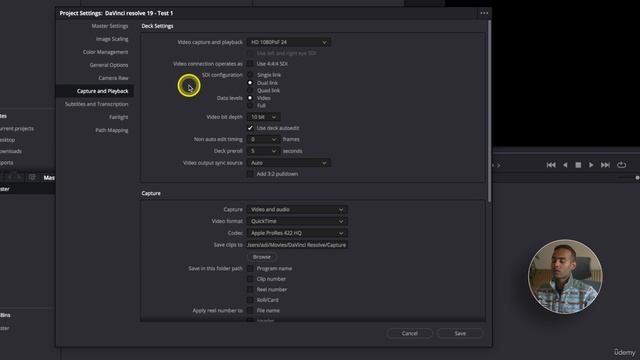Play forward in the viewer
Screen dimensions: 640x360
tap(591, 165)
